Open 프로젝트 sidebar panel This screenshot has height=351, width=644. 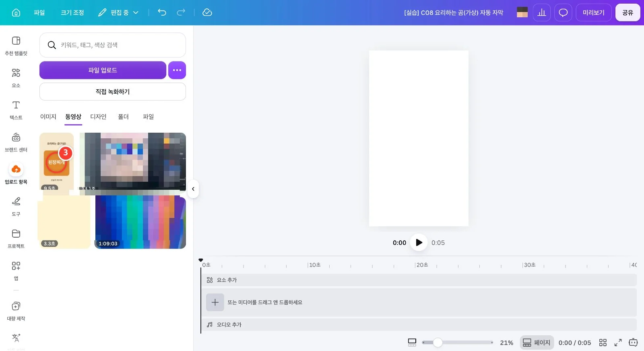coord(16,239)
